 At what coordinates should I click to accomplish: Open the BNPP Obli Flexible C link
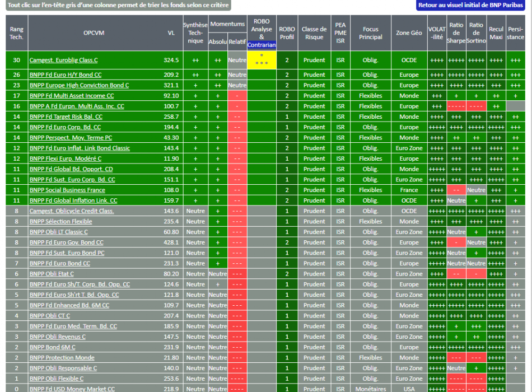click(x=57, y=379)
